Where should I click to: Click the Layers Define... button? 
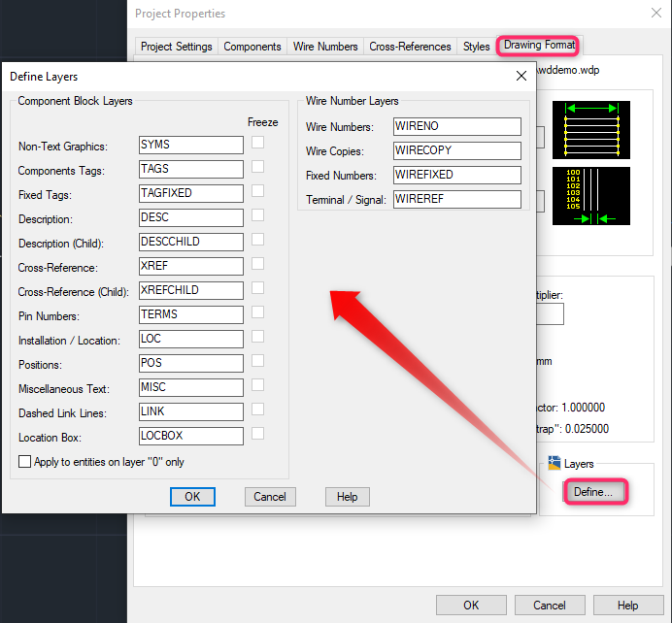(593, 492)
